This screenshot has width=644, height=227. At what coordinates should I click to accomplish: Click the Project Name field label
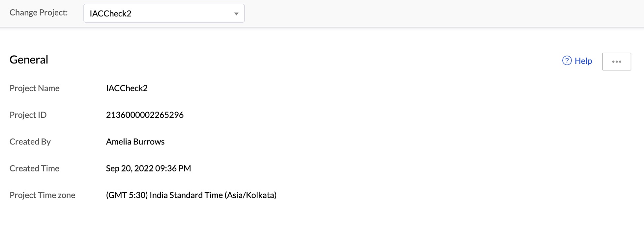click(x=35, y=88)
